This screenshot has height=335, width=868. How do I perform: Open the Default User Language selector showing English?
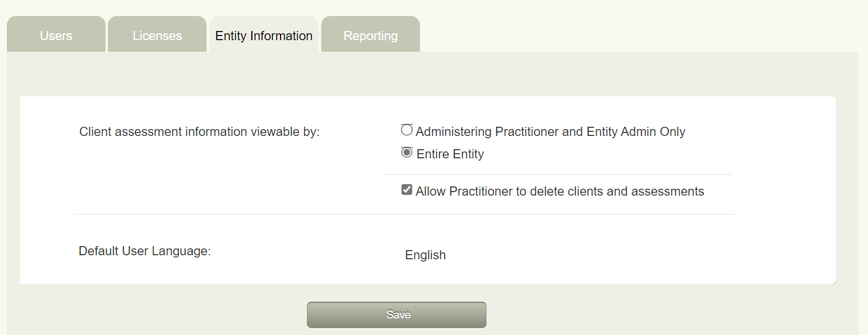[425, 255]
